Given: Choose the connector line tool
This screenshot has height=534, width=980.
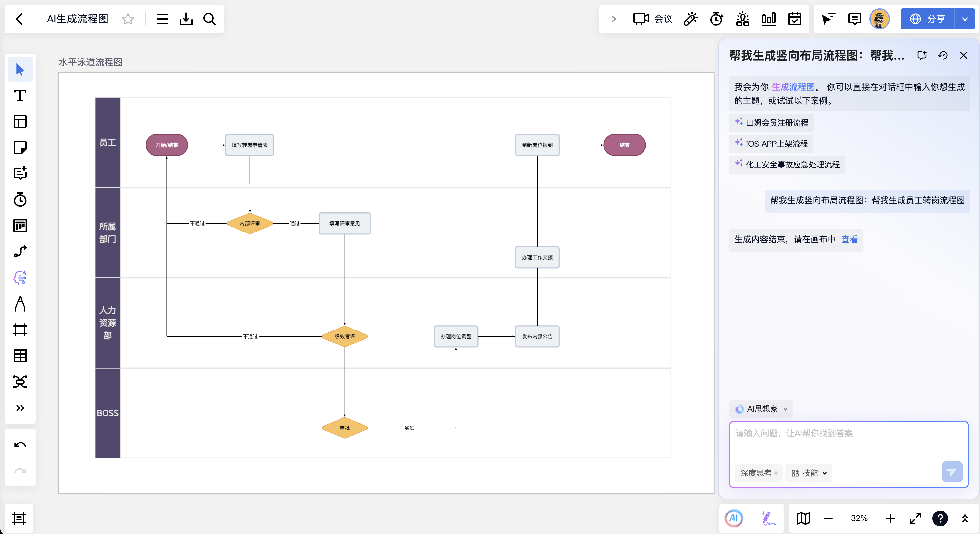Looking at the screenshot, I should click(20, 251).
